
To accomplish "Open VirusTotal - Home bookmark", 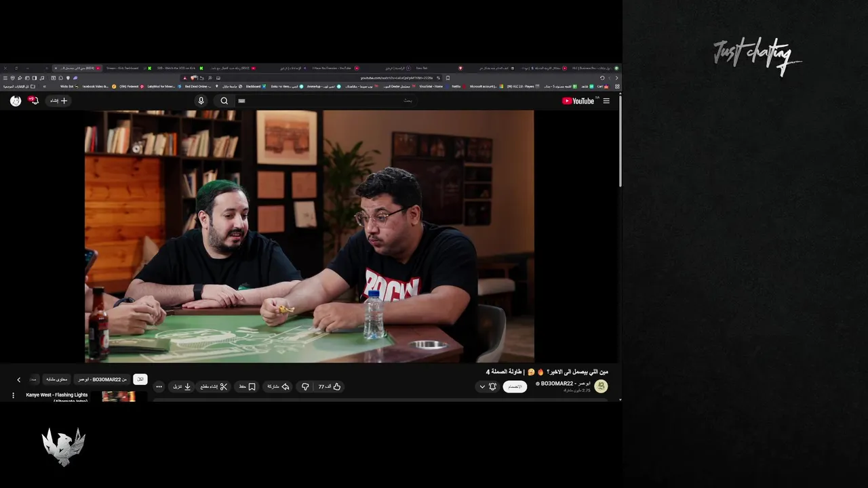I will (434, 86).
